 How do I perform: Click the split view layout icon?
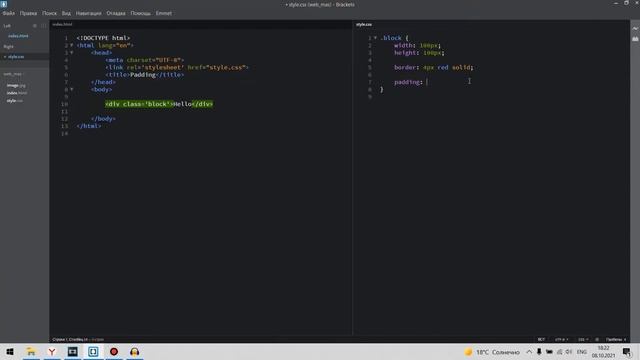[43, 26]
